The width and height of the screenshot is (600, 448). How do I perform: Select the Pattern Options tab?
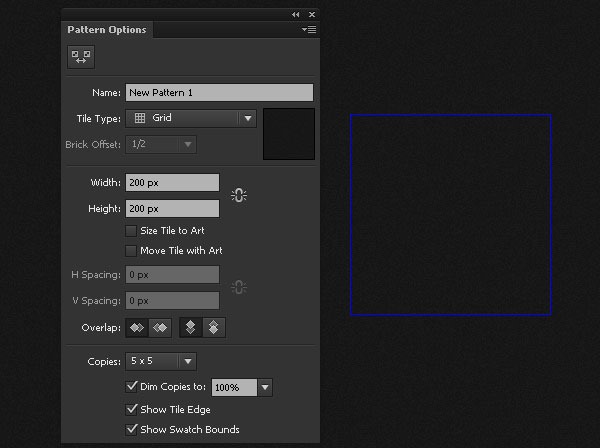coord(107,30)
